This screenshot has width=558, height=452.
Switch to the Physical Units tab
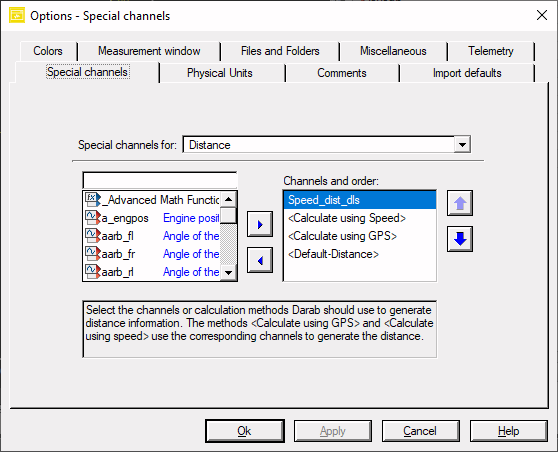click(x=220, y=73)
